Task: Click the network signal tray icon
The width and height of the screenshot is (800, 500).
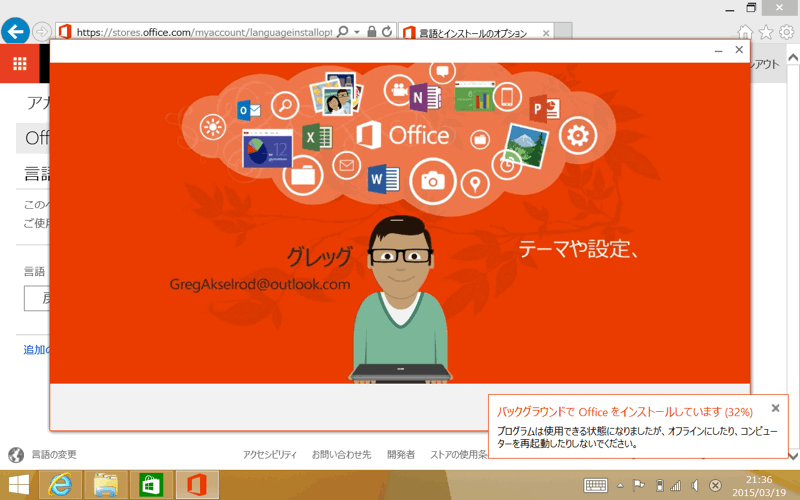Action: (x=676, y=486)
